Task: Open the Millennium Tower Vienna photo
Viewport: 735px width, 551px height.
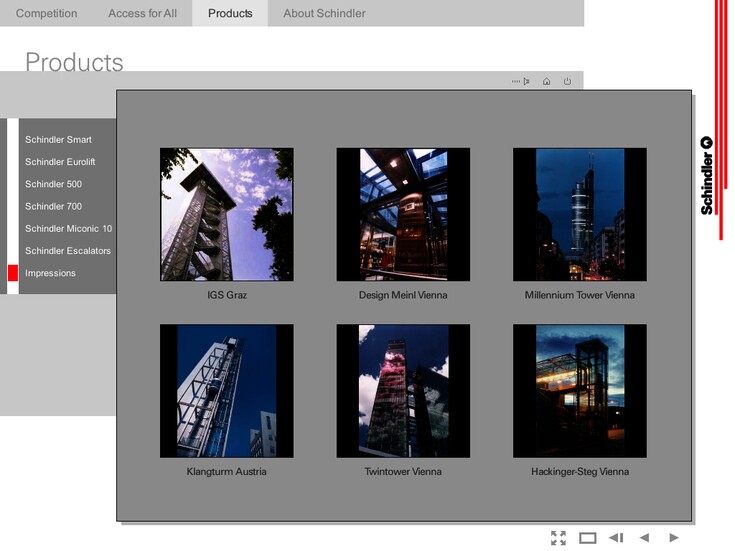Action: click(580, 214)
